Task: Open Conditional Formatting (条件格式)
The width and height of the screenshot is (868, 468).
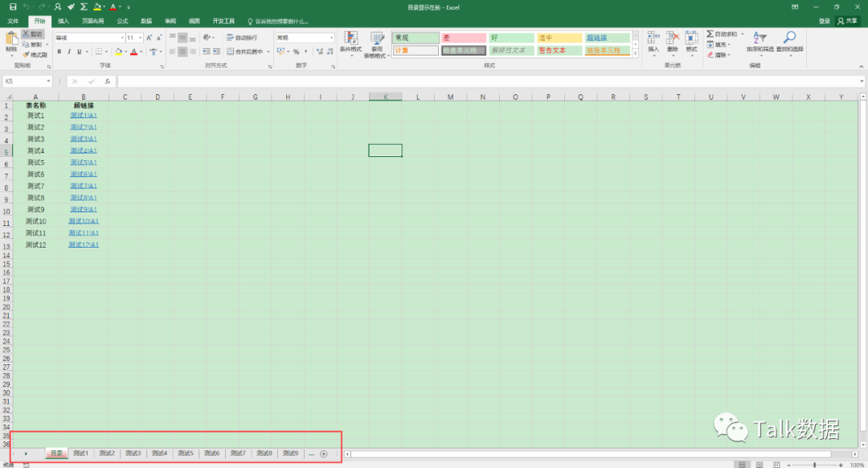Action: click(350, 44)
